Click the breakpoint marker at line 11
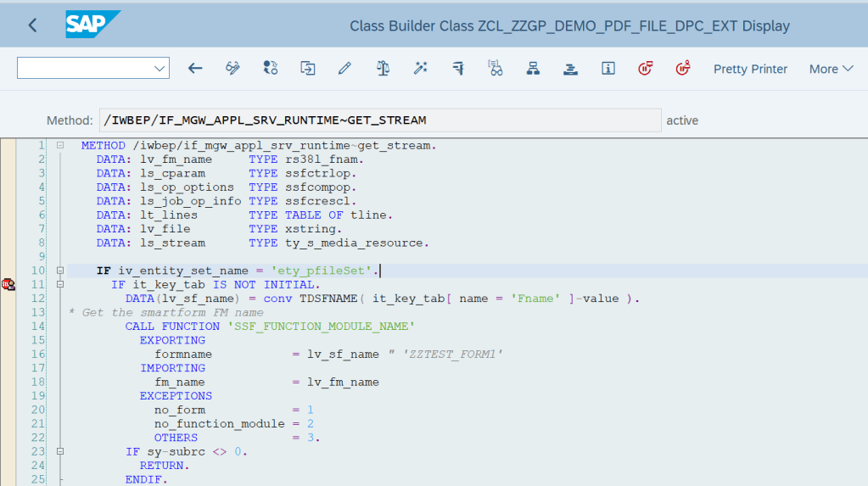868x486 pixels. [8, 284]
